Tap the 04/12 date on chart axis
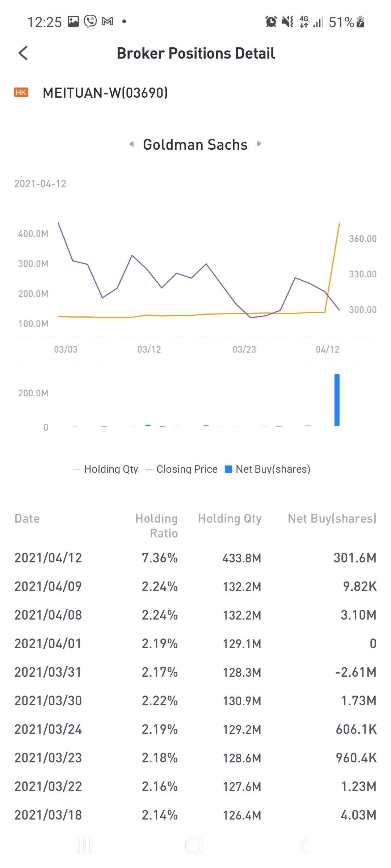The width and height of the screenshot is (391, 868). point(328,349)
